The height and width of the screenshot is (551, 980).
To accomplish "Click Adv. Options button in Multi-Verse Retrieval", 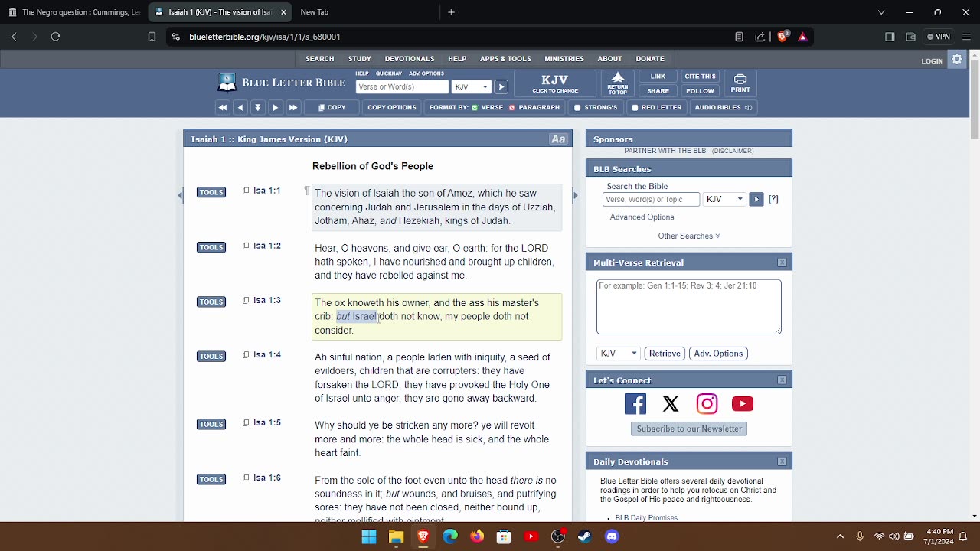I will (718, 354).
